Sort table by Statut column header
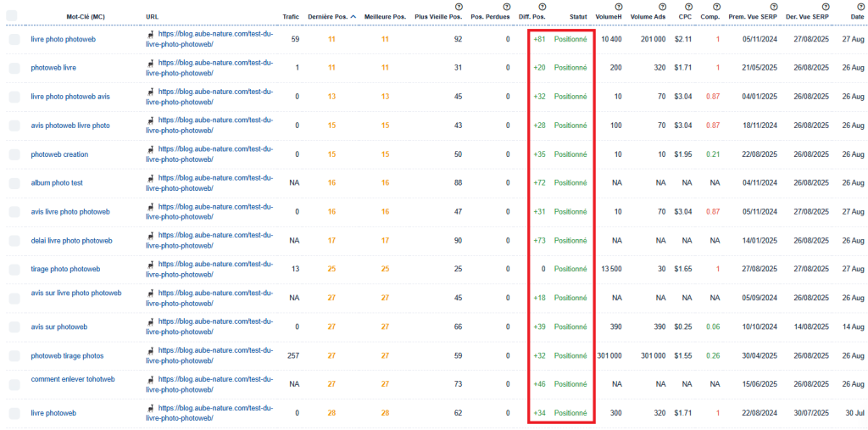Viewport: 868px width, 430px height. (578, 16)
